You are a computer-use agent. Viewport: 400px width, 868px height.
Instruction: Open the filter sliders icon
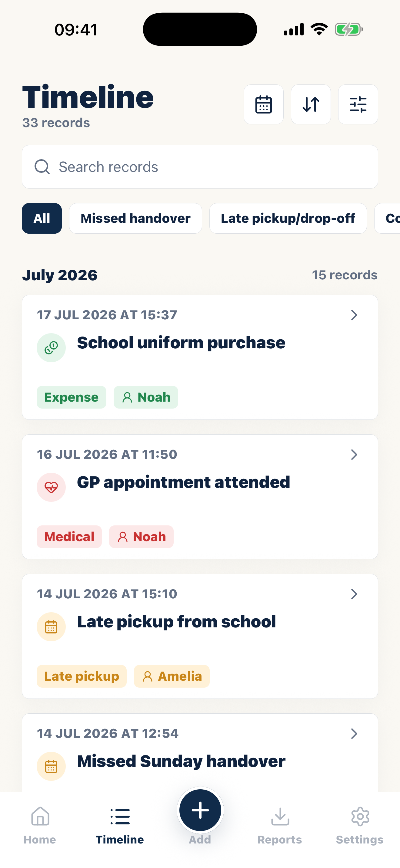[x=358, y=104]
